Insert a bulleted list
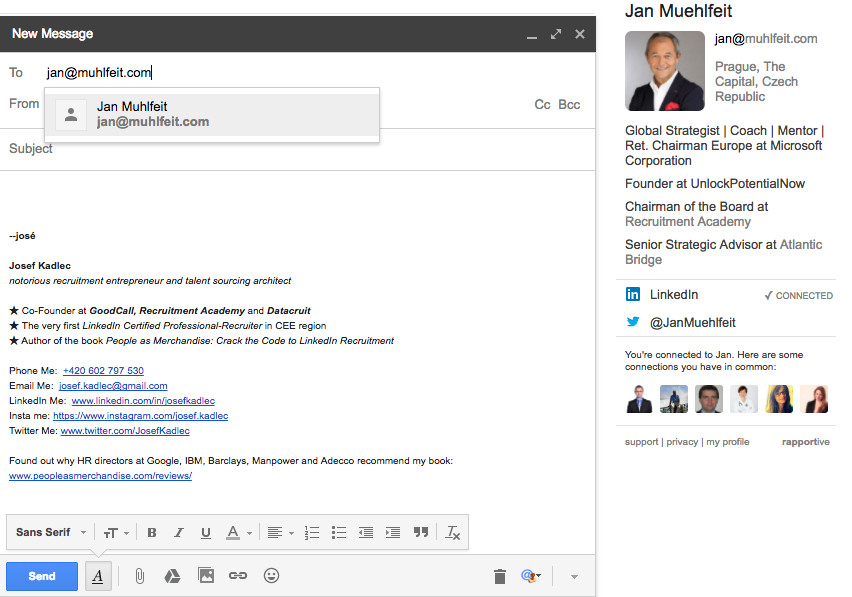Image resolution: width=852 pixels, height=597 pixels. pyautogui.click(x=339, y=532)
